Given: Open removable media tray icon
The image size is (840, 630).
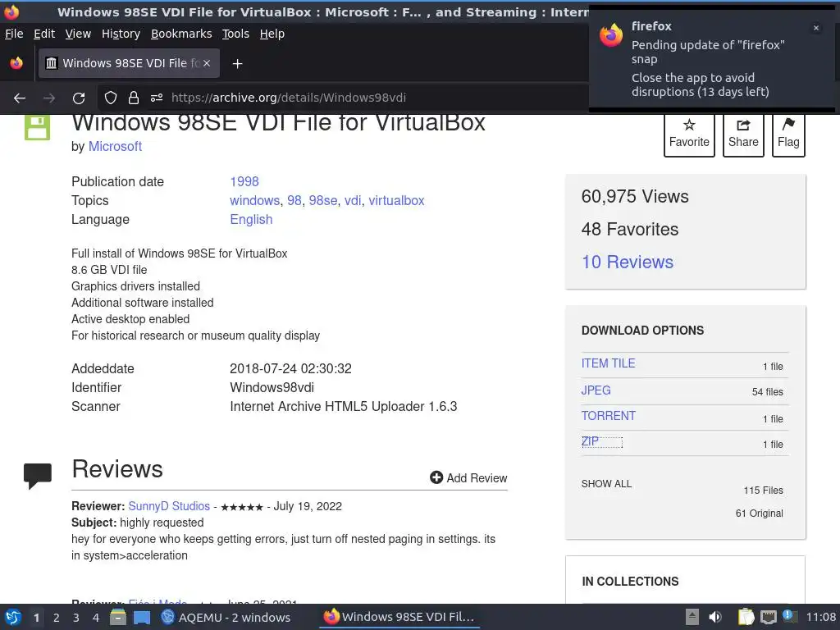Looking at the screenshot, I should 692,617.
